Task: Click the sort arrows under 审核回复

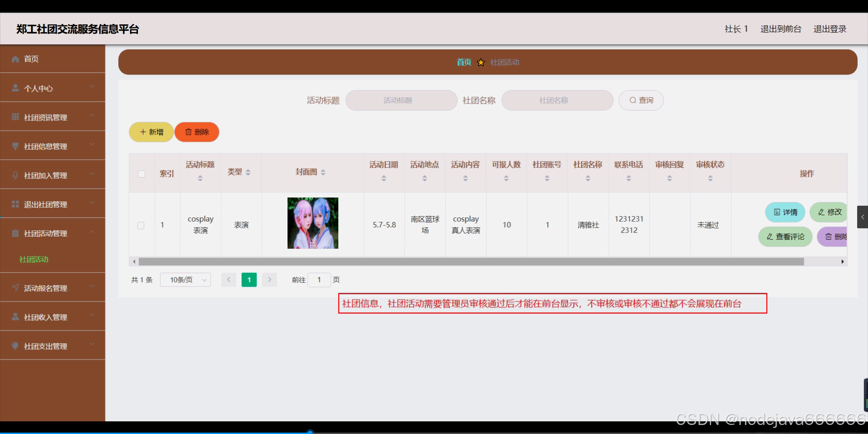Action: (x=670, y=179)
